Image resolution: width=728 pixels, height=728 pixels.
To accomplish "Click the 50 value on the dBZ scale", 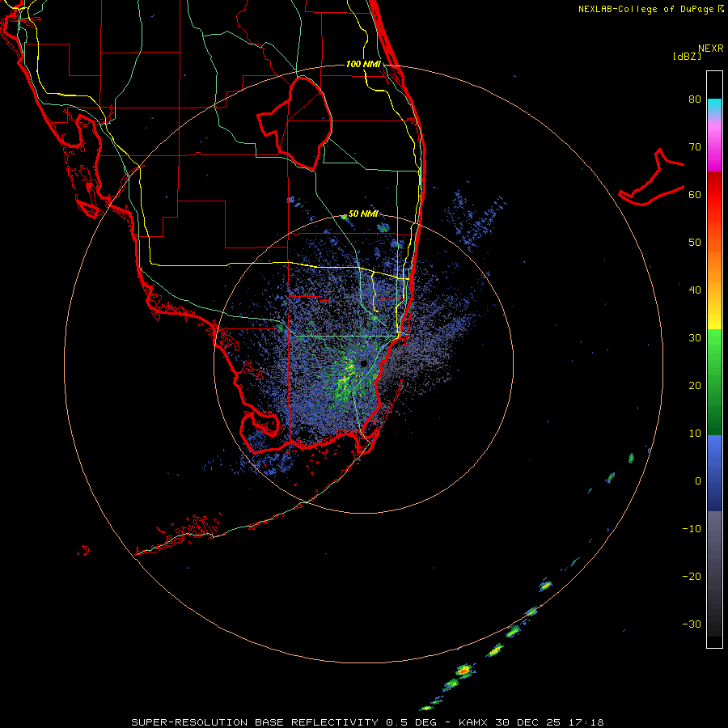I will click(695, 243).
